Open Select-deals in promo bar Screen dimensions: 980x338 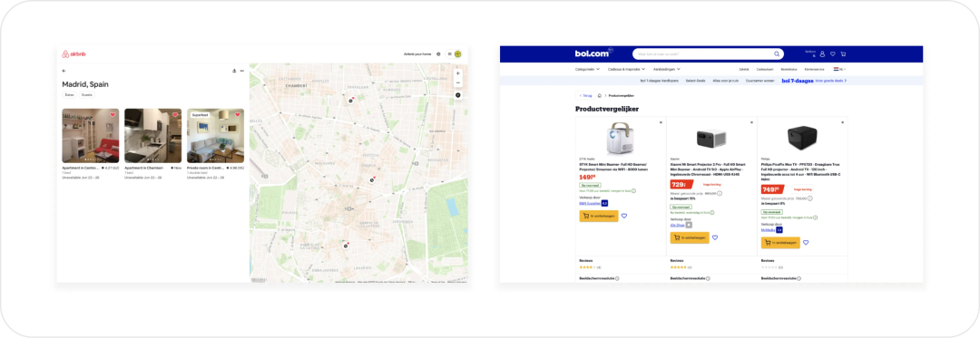pos(696,81)
